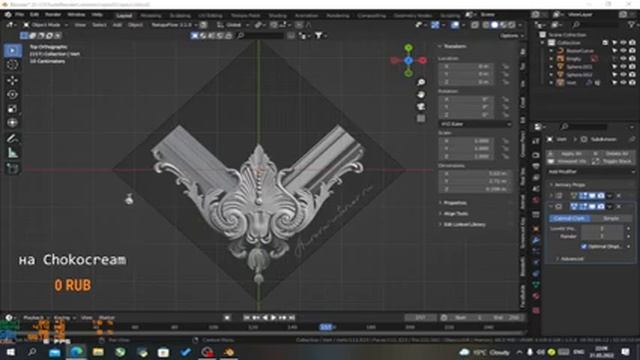640x360 pixels.
Task: Open the Options dropdown in viewport
Action: point(511,36)
